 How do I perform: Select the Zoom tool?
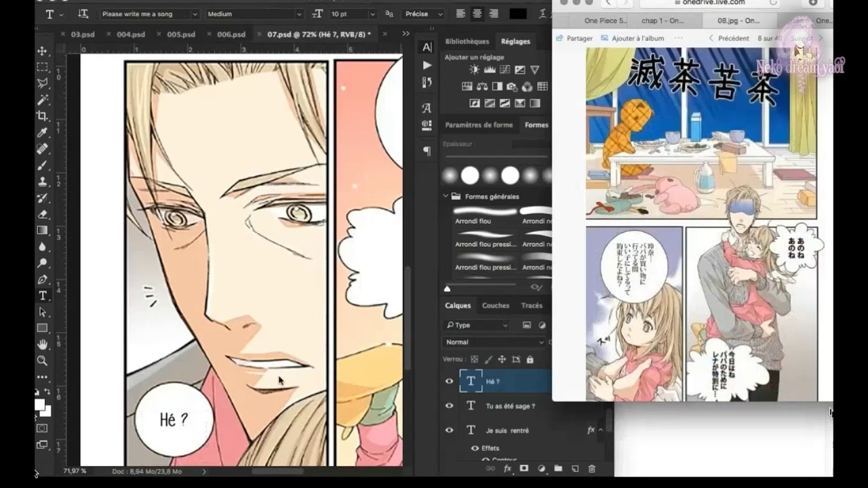point(42,361)
